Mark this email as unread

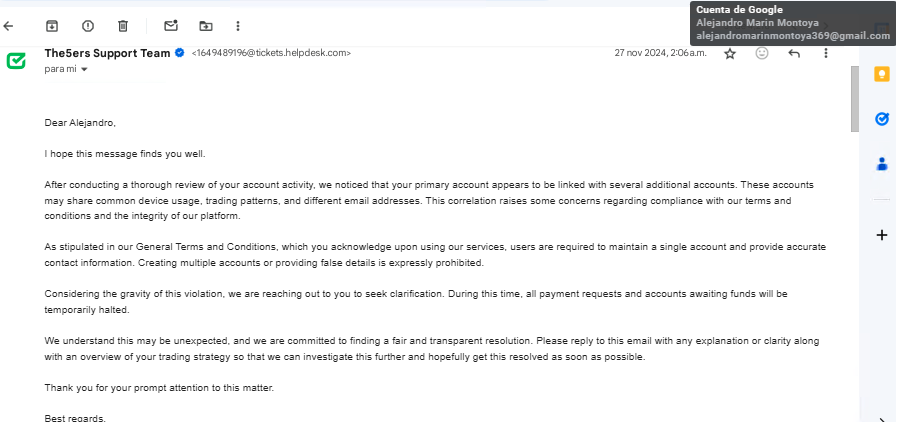point(171,25)
